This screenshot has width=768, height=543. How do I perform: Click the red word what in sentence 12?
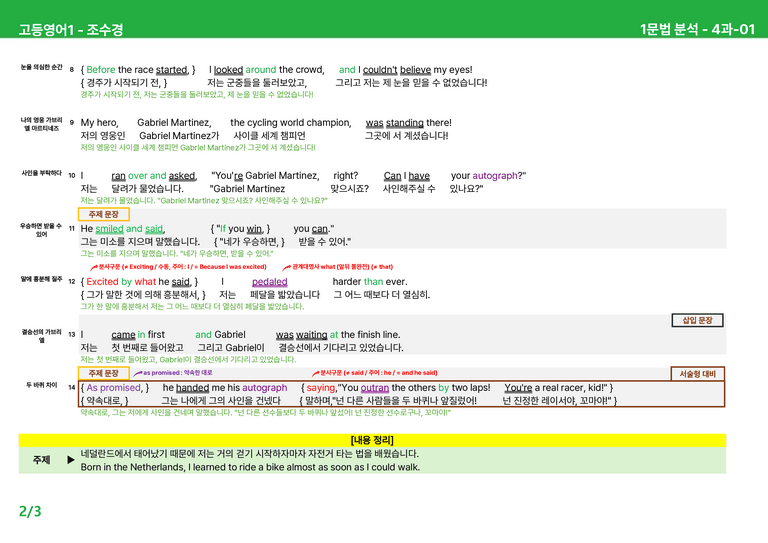145,282
